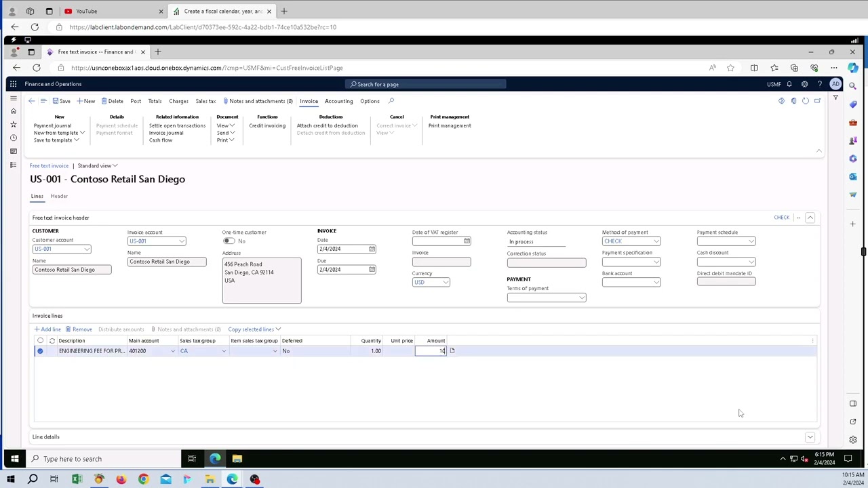Open Print management link
868x488 pixels.
450,125
